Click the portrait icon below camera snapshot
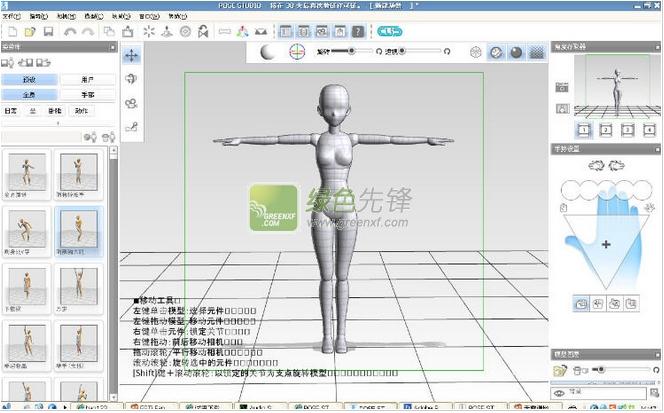This screenshot has width=664, height=413. (x=562, y=109)
